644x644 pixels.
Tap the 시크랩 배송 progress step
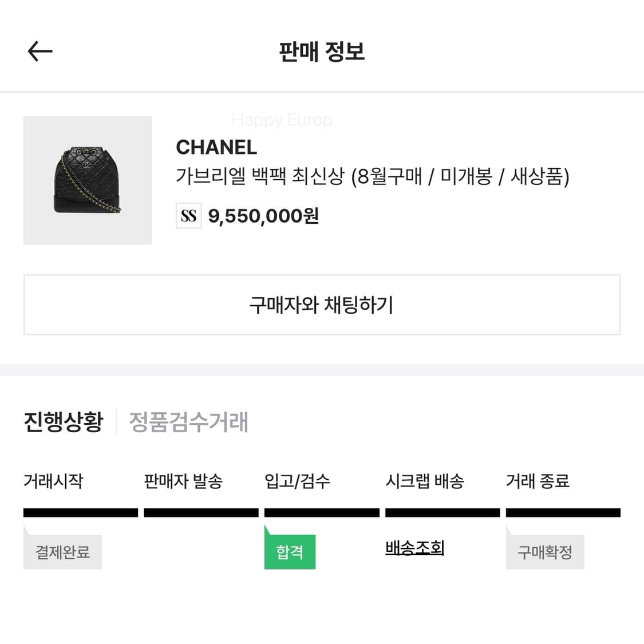(426, 482)
